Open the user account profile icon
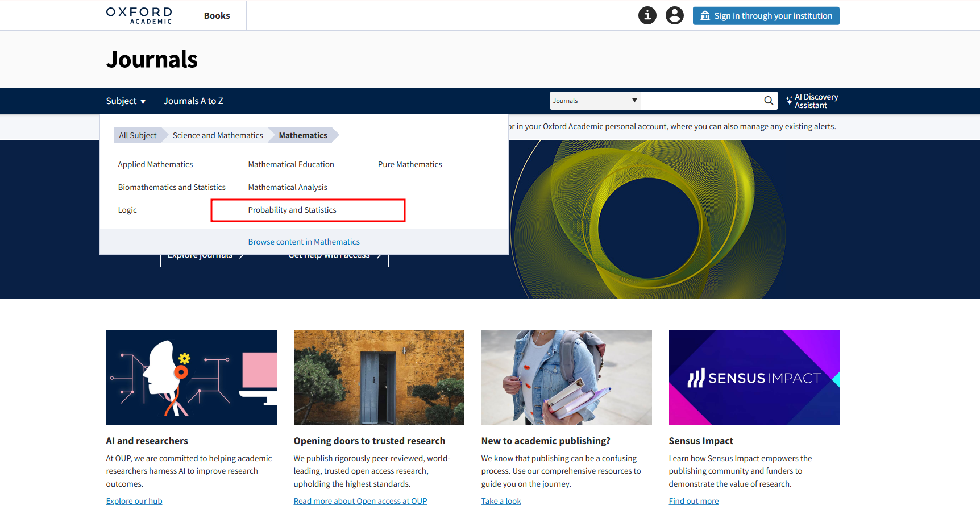The image size is (980, 518). 675,15
